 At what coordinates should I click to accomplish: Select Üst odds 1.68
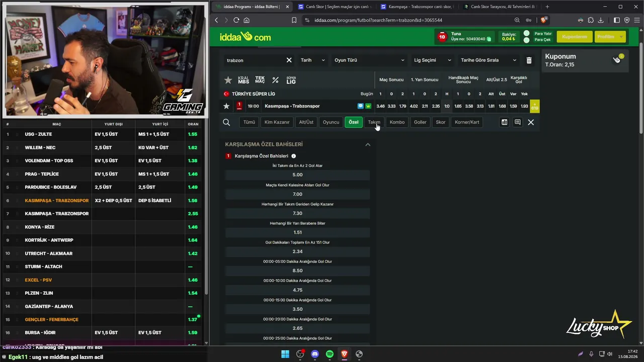click(502, 106)
